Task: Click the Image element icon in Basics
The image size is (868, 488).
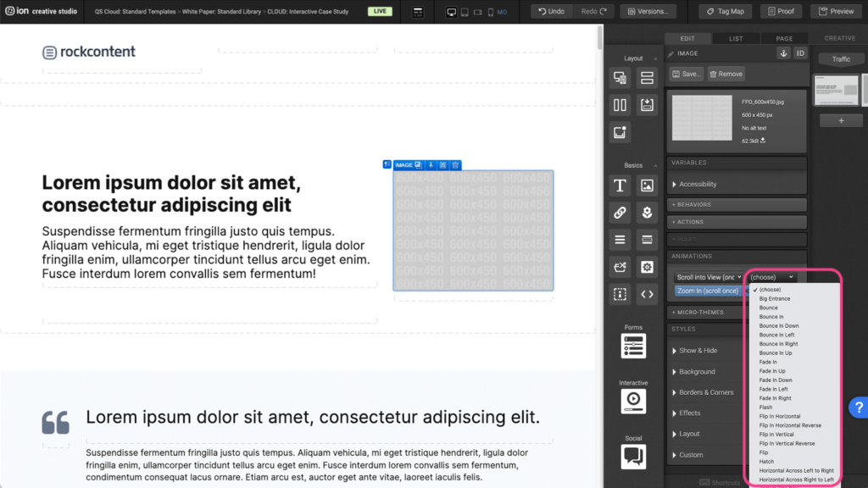Action: [647, 186]
